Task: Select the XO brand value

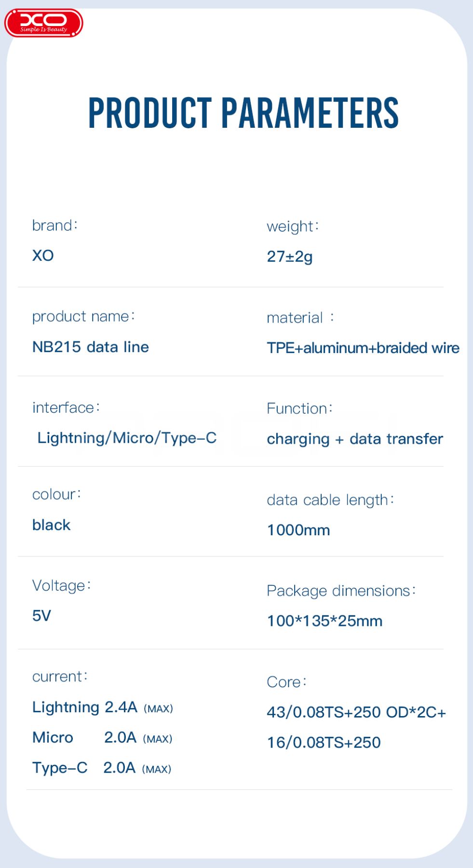Action: pyautogui.click(x=43, y=256)
